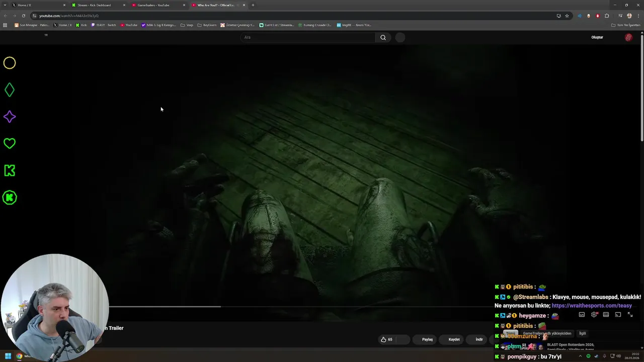Open the 'TEASY - Twitch' bookmark

pyautogui.click(x=104, y=25)
